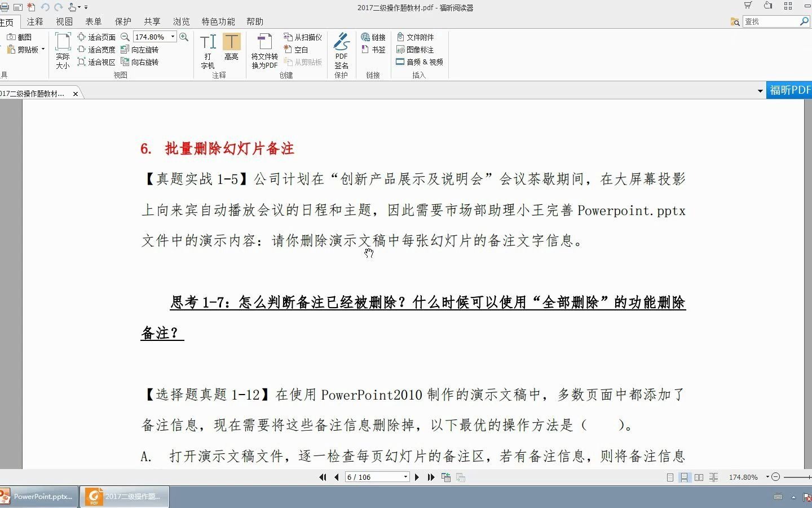Click 向右旋转 rotate right
The height and width of the screenshot is (508, 812).
[140, 62]
